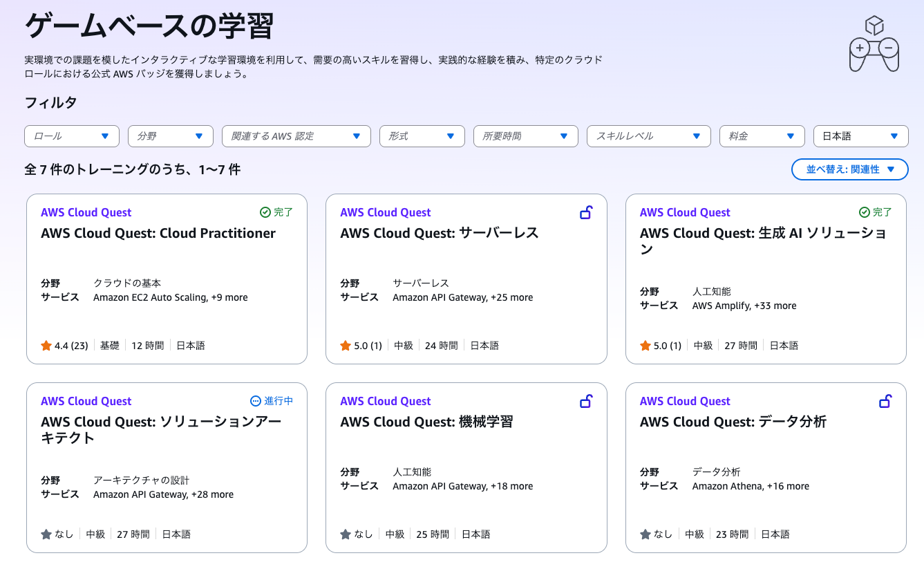Open the 形式 filter dropdown
The width and height of the screenshot is (924, 569).
coord(422,136)
